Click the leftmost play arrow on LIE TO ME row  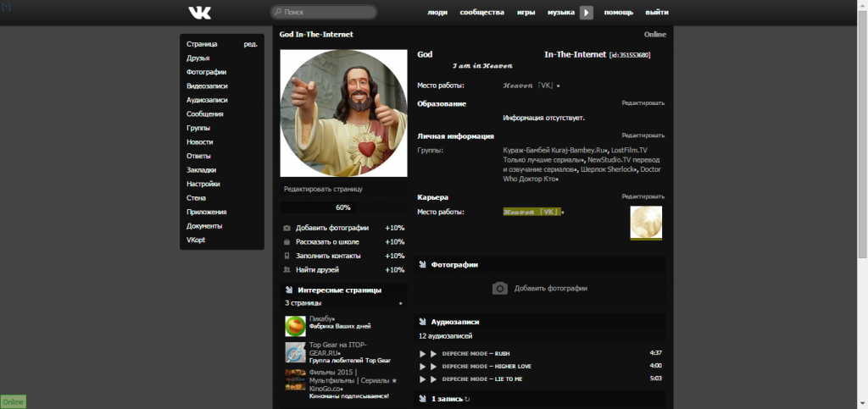point(422,379)
